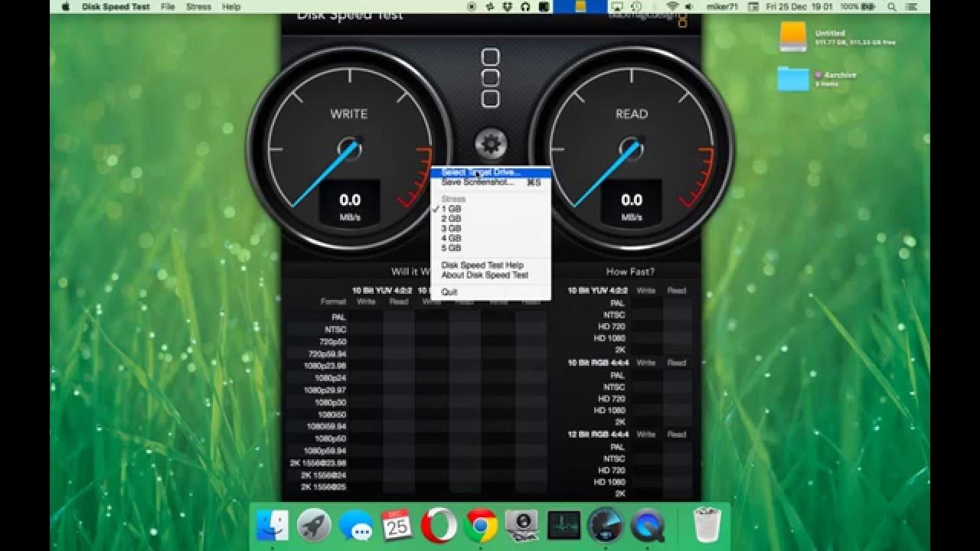Image resolution: width=980 pixels, height=551 pixels.
Task: Choose Save Screenshot from the popup menu
Action: click(490, 182)
